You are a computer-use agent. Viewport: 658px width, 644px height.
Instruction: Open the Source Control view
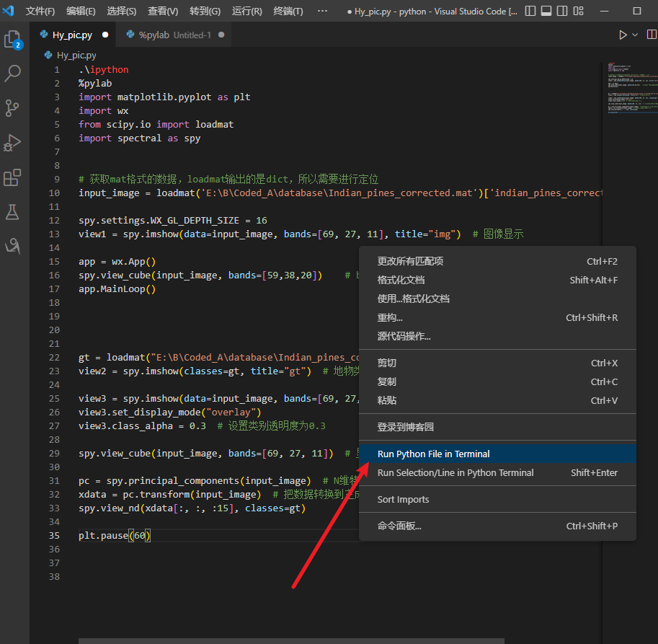click(x=13, y=108)
